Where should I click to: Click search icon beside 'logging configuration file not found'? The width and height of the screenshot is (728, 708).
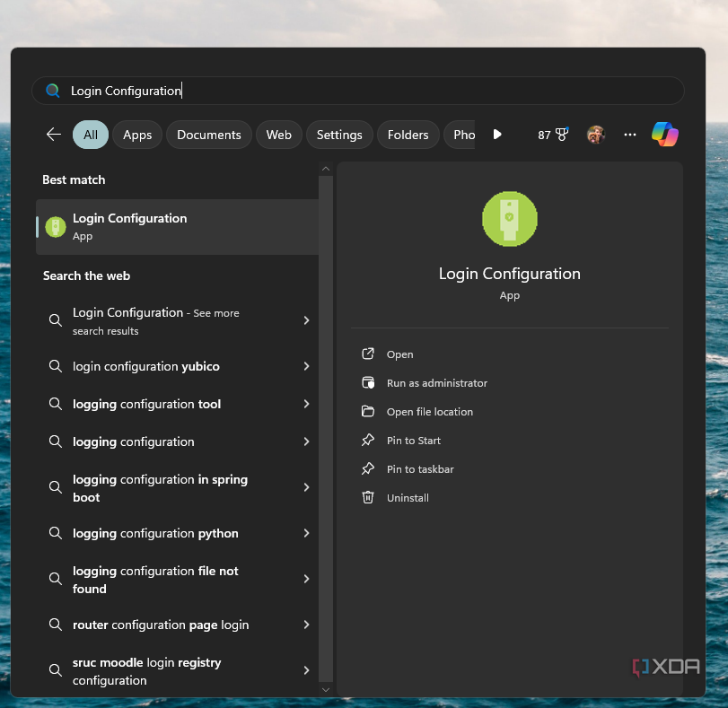pyautogui.click(x=56, y=579)
